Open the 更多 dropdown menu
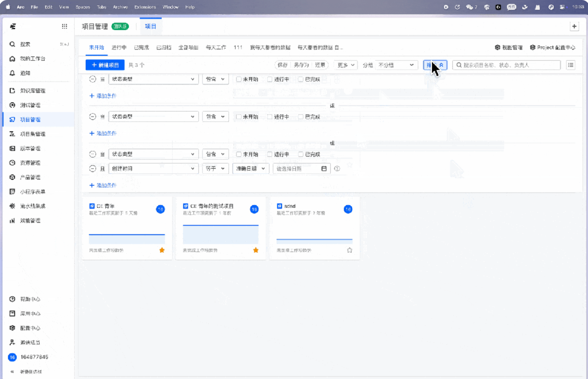Image resolution: width=588 pixels, height=379 pixels. point(346,65)
